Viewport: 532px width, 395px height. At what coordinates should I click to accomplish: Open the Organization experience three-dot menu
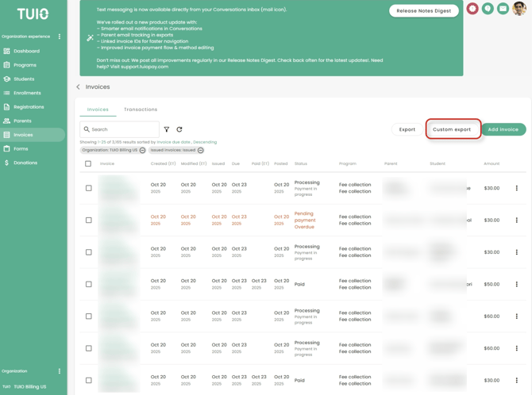pyautogui.click(x=59, y=36)
